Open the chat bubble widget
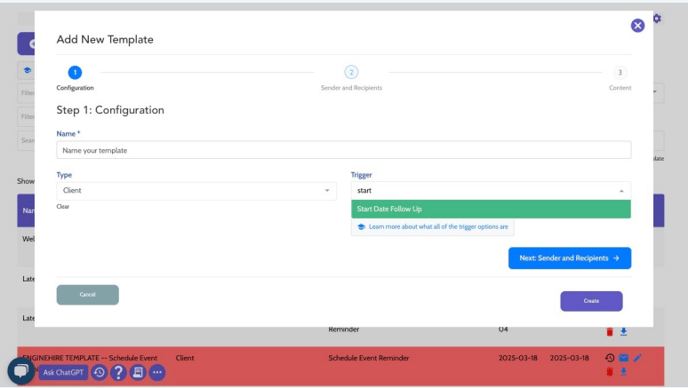Screen dimensions: 688x388 (21, 371)
